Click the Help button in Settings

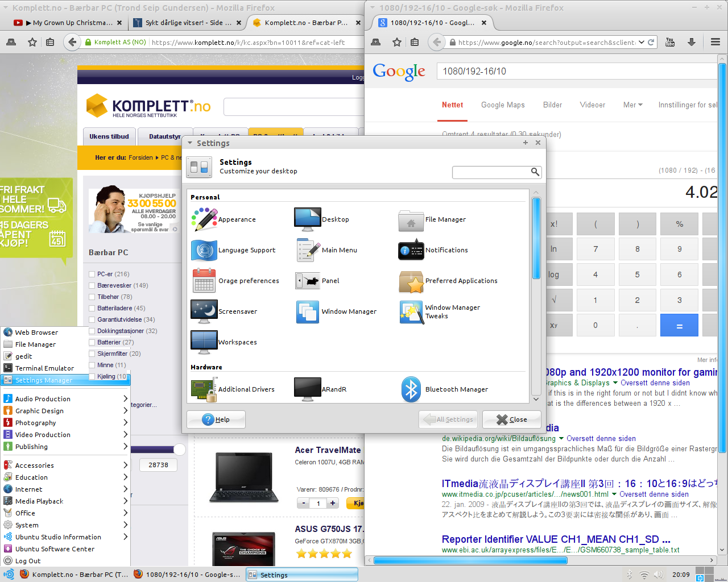(216, 419)
